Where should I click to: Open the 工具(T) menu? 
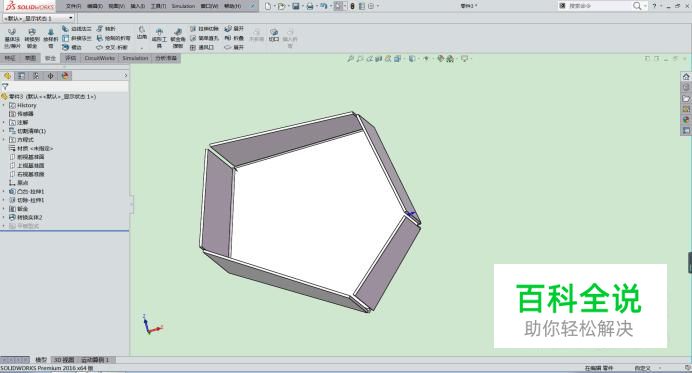[158, 6]
